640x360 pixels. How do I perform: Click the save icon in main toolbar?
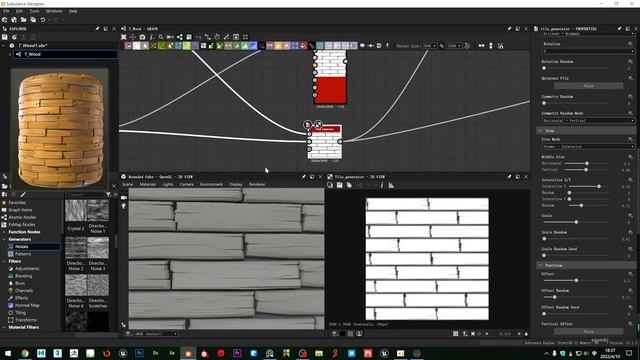pos(33,20)
